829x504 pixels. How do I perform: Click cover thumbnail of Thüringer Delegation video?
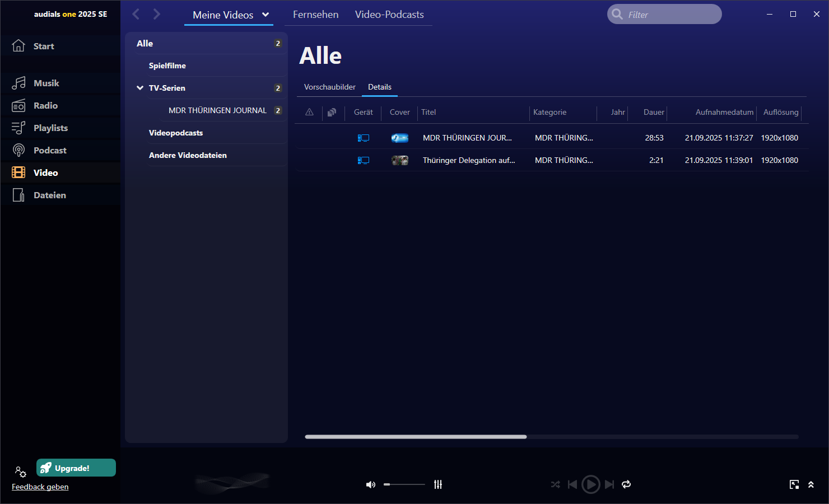pos(400,160)
